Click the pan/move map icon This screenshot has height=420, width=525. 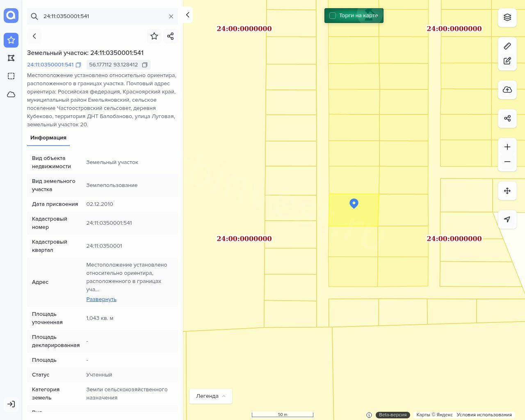point(507,191)
